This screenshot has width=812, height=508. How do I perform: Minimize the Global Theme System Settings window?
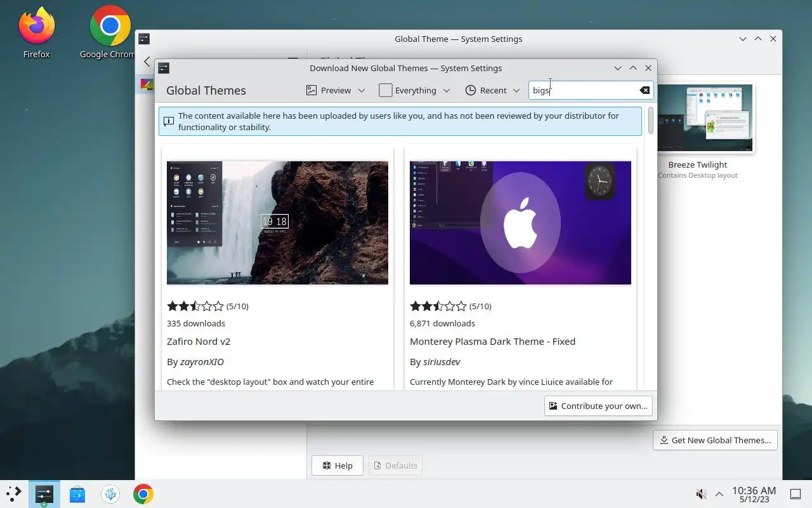743,39
